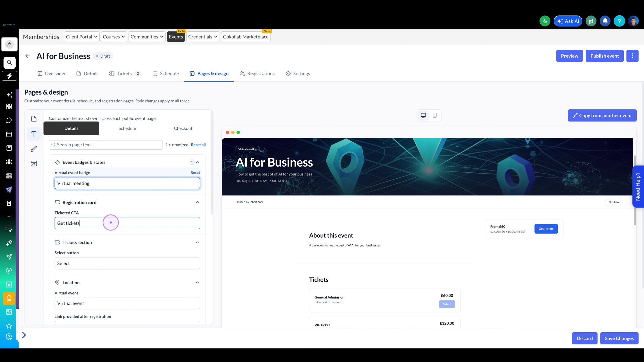Click the Select button text input

tap(127, 263)
